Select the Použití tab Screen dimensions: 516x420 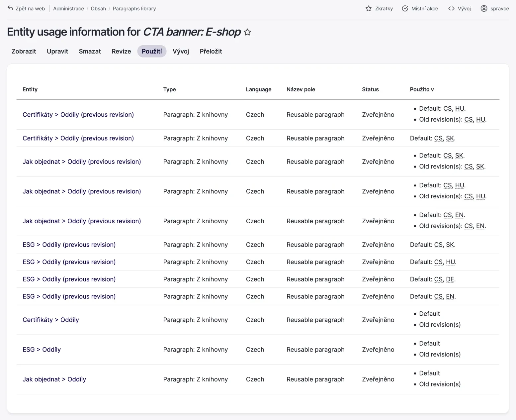click(x=152, y=52)
